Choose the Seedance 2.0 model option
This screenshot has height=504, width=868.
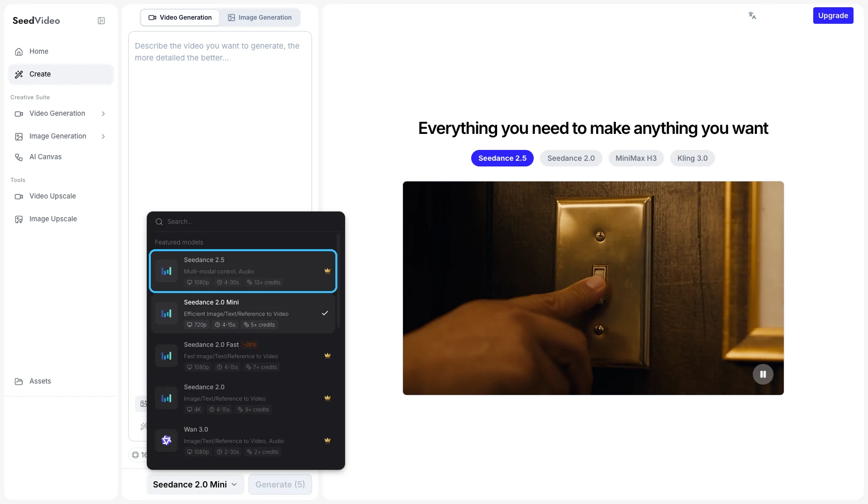click(243, 398)
